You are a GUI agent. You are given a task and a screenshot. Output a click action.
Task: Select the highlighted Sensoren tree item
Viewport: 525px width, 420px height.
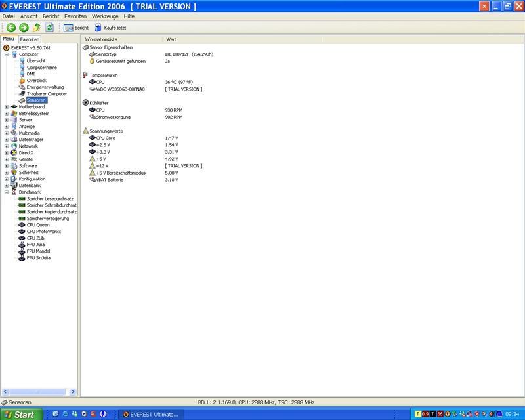pos(36,100)
